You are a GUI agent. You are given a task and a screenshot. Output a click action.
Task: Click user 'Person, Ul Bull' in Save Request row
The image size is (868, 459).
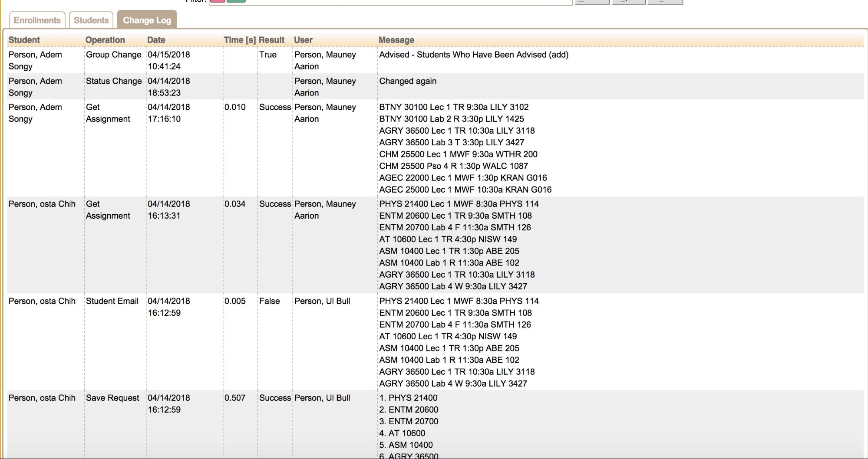tap(322, 398)
